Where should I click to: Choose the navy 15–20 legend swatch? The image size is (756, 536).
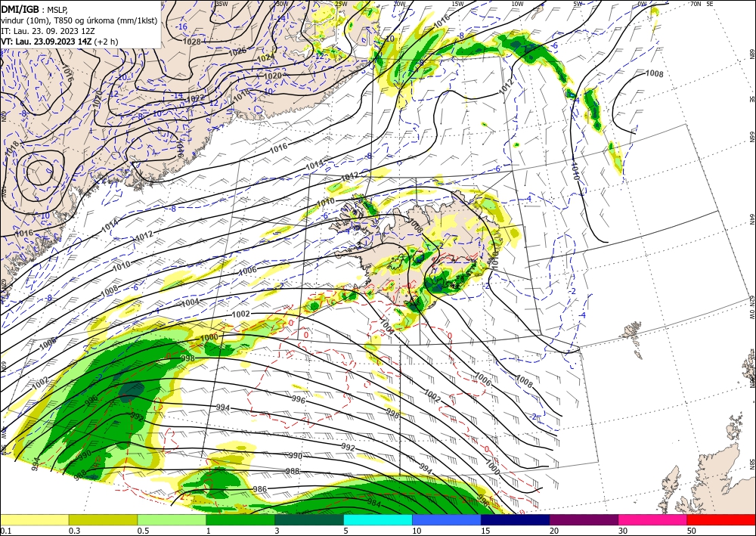click(516, 519)
